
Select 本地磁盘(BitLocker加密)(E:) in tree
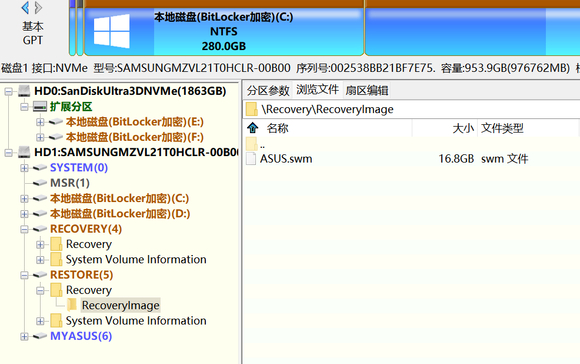[135, 122]
